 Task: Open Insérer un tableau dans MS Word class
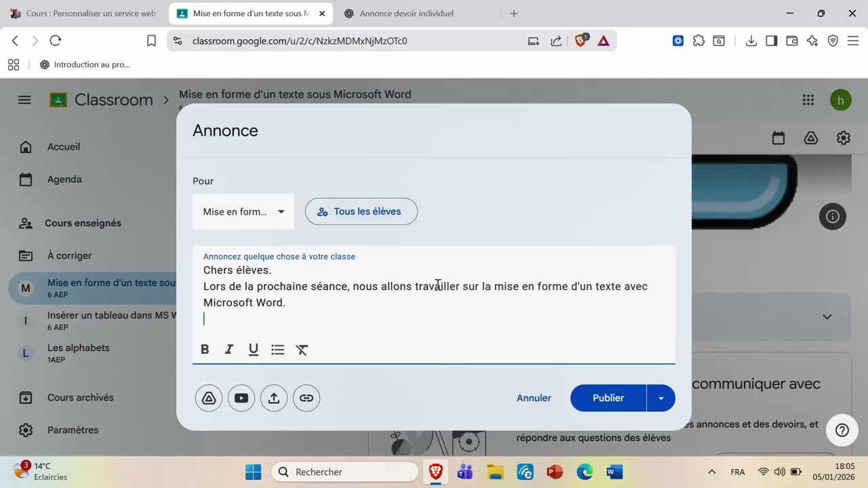pos(92,321)
